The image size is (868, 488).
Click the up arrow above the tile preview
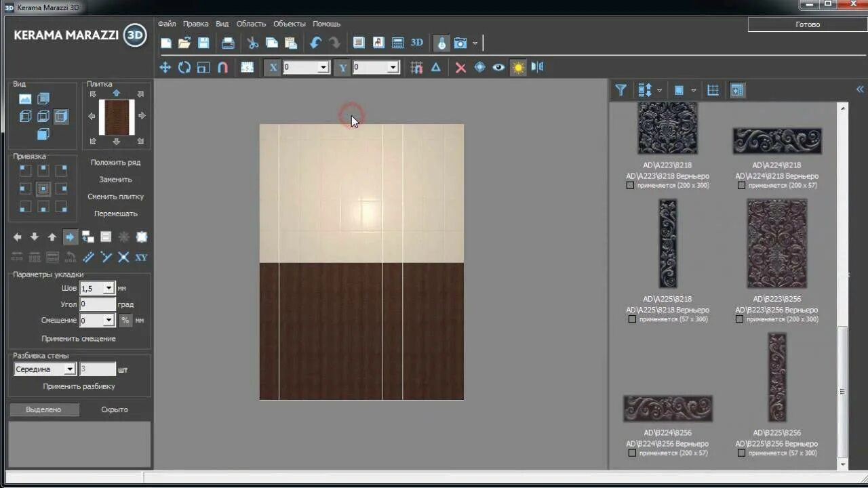tap(116, 93)
